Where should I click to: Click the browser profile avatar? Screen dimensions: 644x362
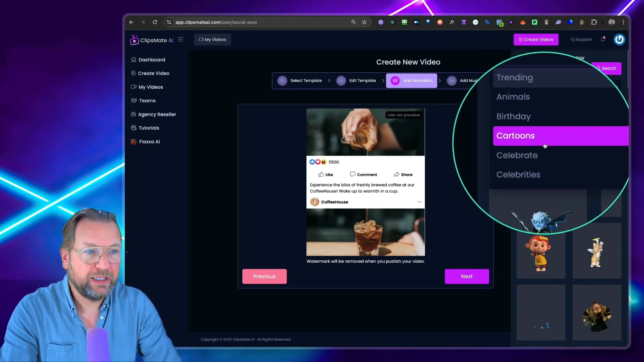611,22
